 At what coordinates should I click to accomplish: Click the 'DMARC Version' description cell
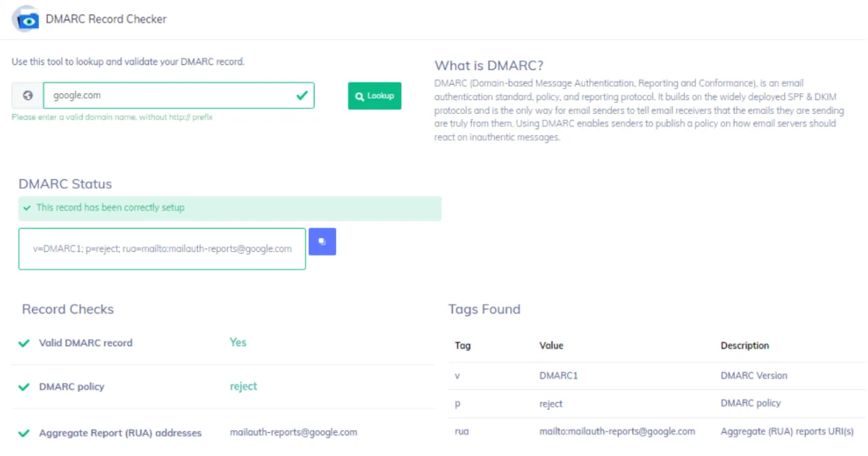click(754, 376)
